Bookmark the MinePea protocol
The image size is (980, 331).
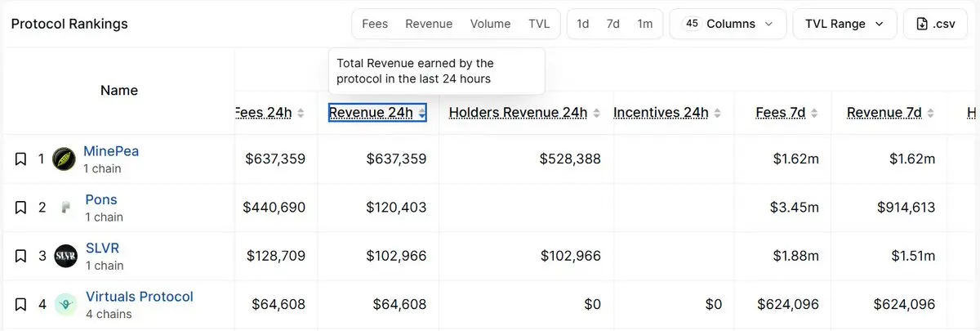[20, 159]
